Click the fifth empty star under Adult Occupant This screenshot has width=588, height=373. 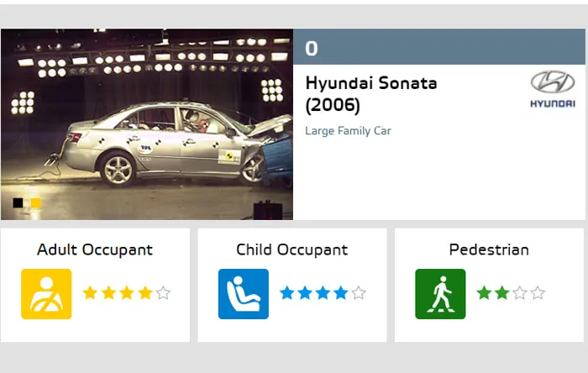pos(163,293)
